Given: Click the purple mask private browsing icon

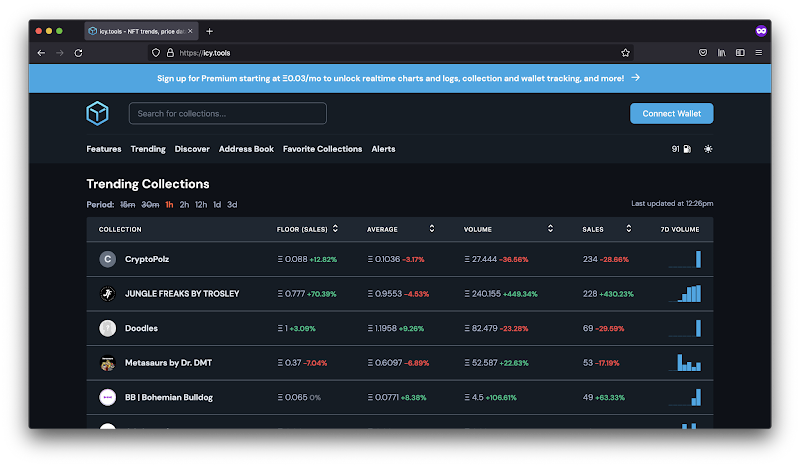Looking at the screenshot, I should point(761,31).
